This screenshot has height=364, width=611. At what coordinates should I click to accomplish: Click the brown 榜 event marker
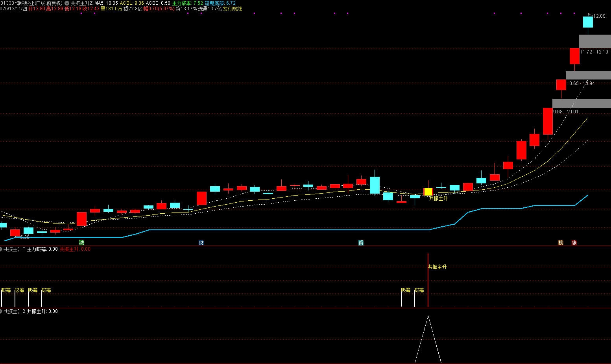[x=561, y=242]
